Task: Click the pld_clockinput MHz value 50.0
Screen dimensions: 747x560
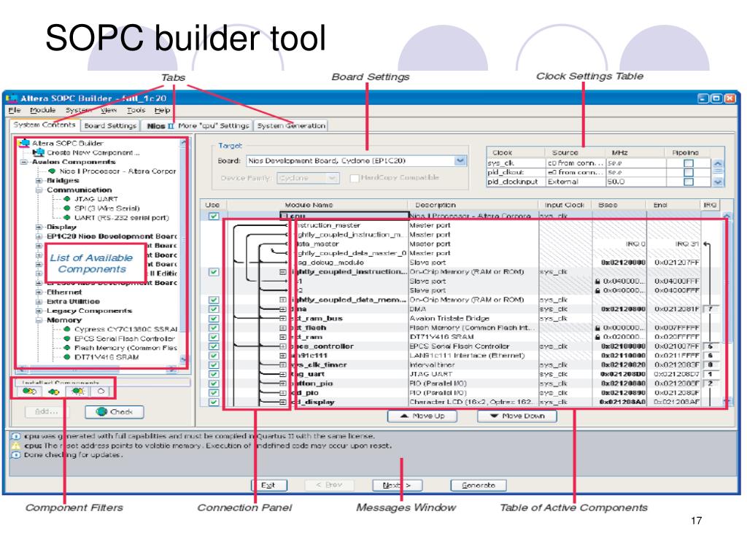Action: point(616,182)
